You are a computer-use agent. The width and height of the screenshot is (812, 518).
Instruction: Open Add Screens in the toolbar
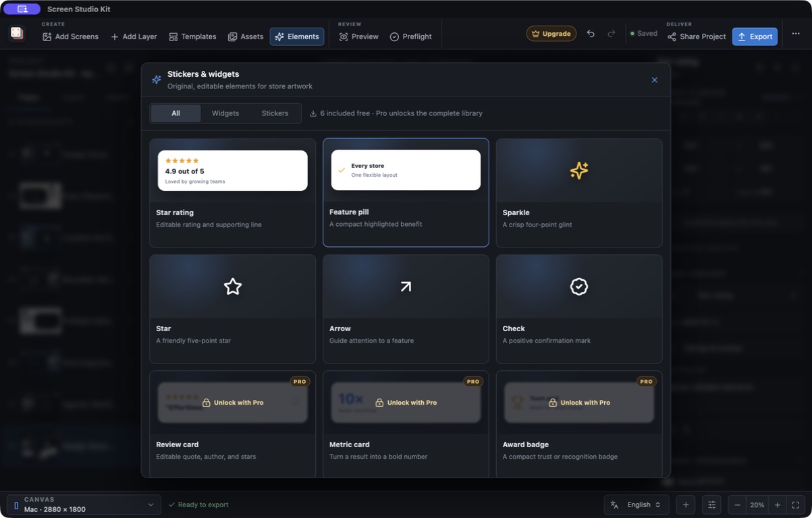pos(70,36)
